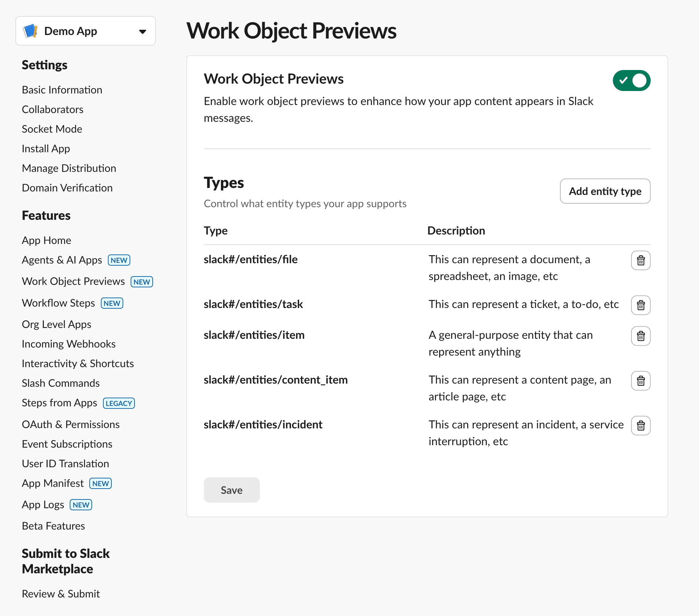Viewport: 699px width, 616px height.
Task: Go to Agents & AI Apps
Action: point(62,260)
